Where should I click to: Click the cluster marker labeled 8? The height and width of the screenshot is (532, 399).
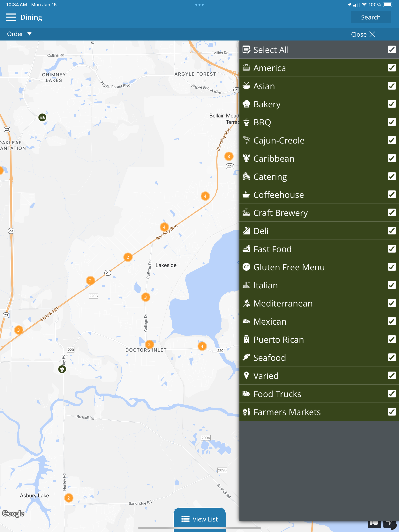[229, 156]
